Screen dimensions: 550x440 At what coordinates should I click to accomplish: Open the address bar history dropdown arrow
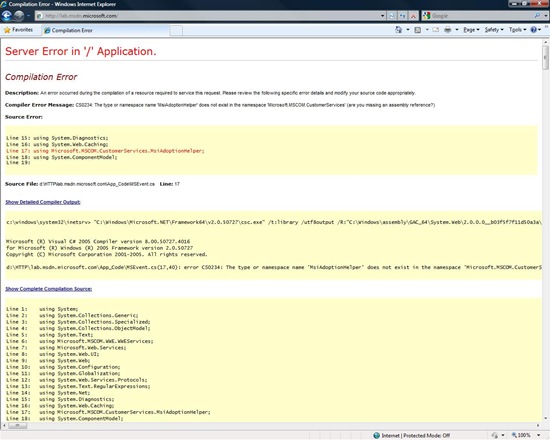click(383, 16)
